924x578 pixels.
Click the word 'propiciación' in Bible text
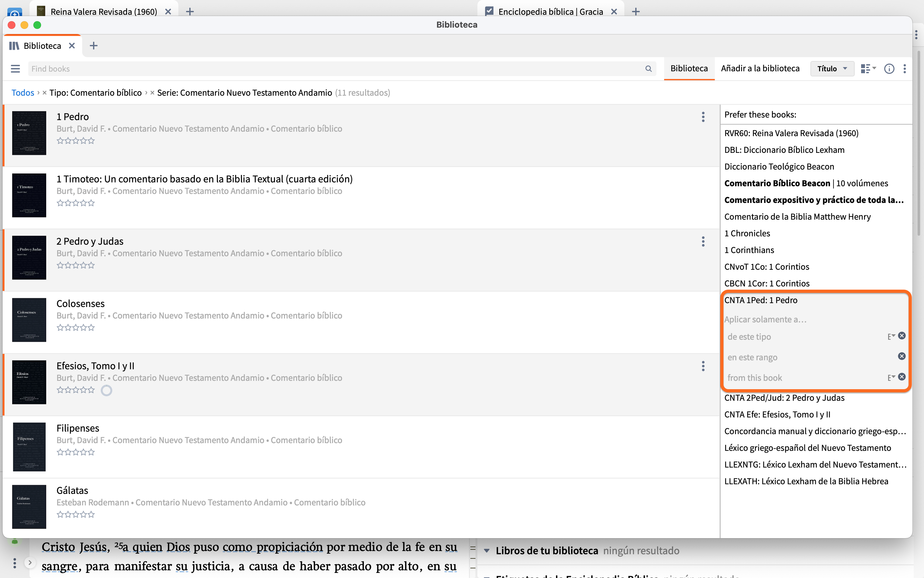pyautogui.click(x=289, y=547)
